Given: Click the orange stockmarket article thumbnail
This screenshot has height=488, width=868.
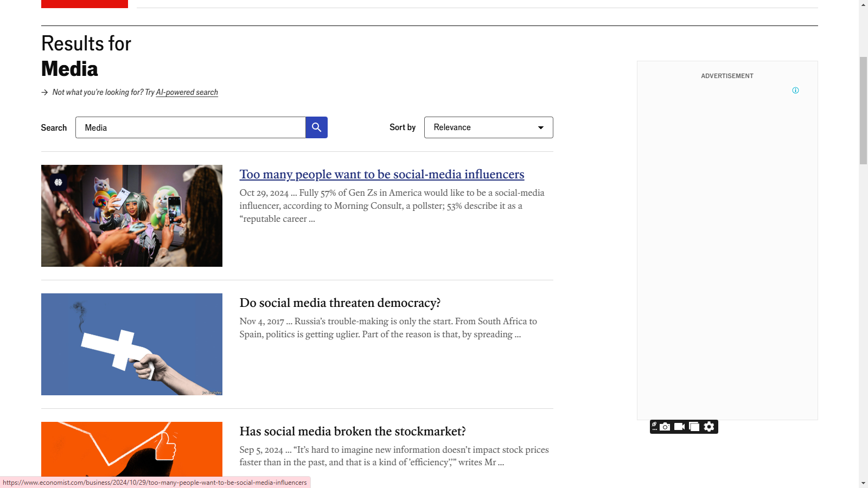Looking at the screenshot, I should [132, 449].
